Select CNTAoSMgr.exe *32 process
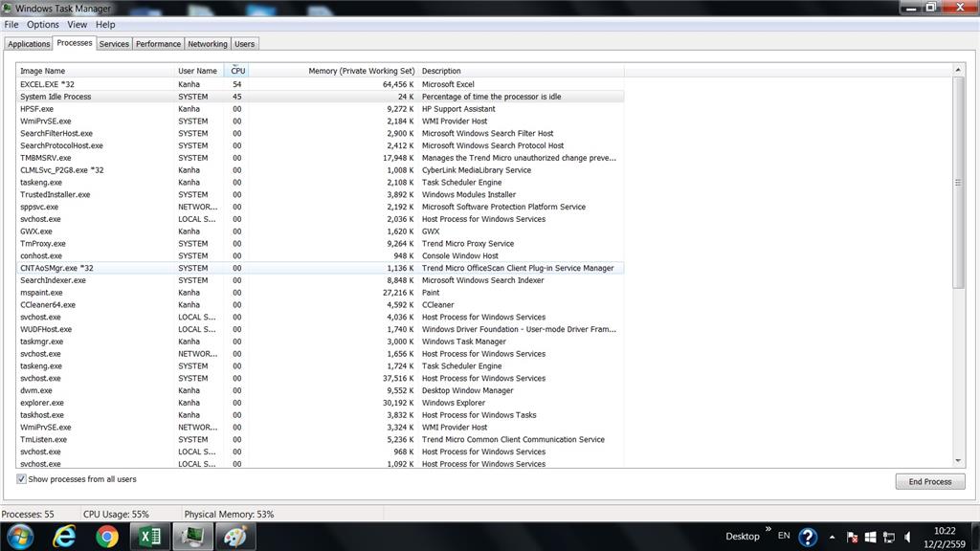 tap(320, 268)
